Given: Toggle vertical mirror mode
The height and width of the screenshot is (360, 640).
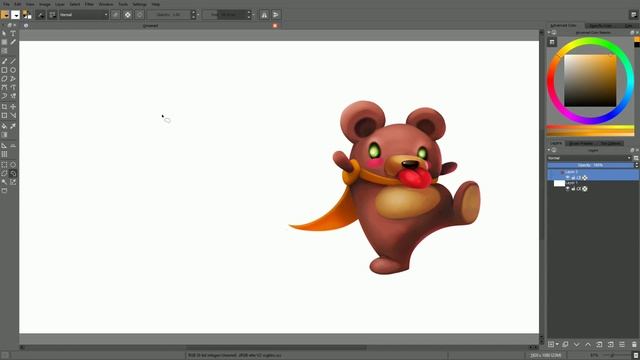Looking at the screenshot, I should pos(276,15).
